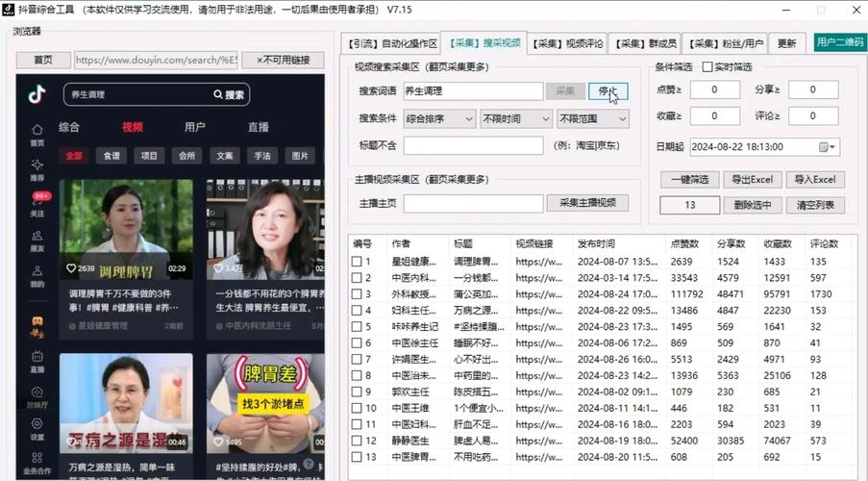Open the 不限范围 range dropdown

593,118
